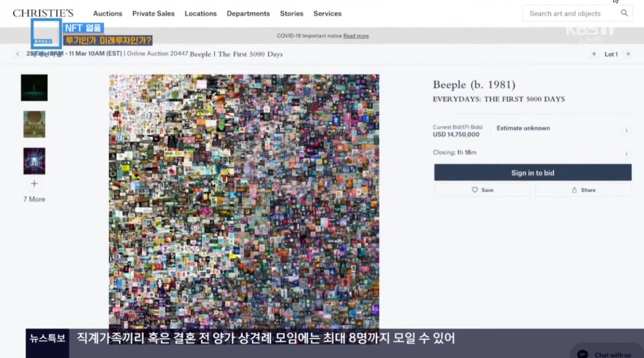Click Online Auction 20447 breadcrumb text
This screenshot has height=358, width=644.
pos(157,54)
